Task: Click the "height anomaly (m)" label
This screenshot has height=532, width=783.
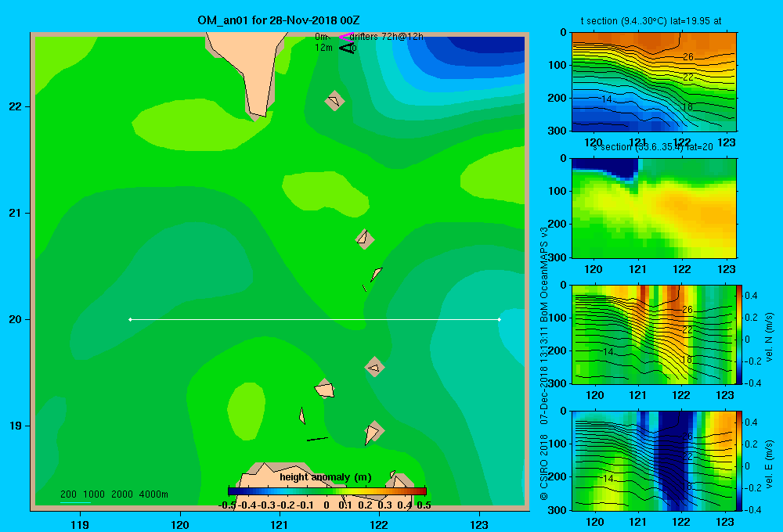Action: (x=326, y=477)
